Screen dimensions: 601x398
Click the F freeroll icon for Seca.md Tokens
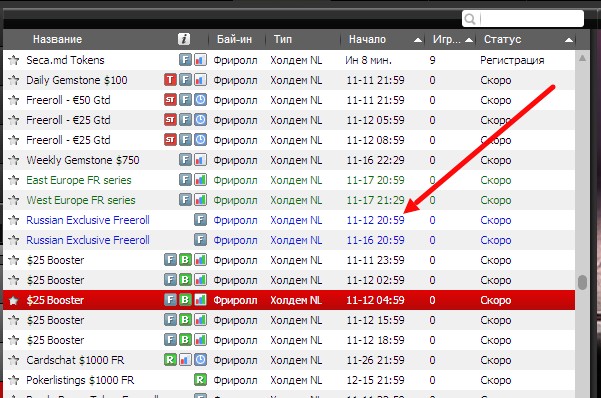(186, 60)
